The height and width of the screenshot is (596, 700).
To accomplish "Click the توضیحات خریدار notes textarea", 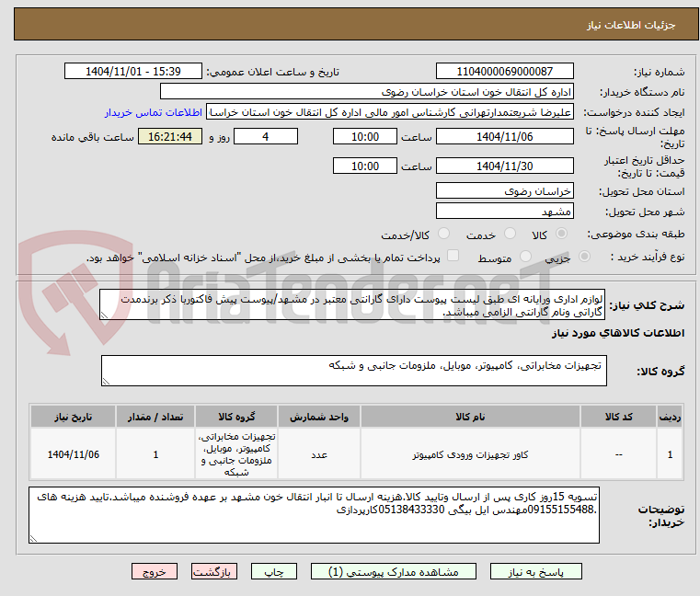I will 315,515.
